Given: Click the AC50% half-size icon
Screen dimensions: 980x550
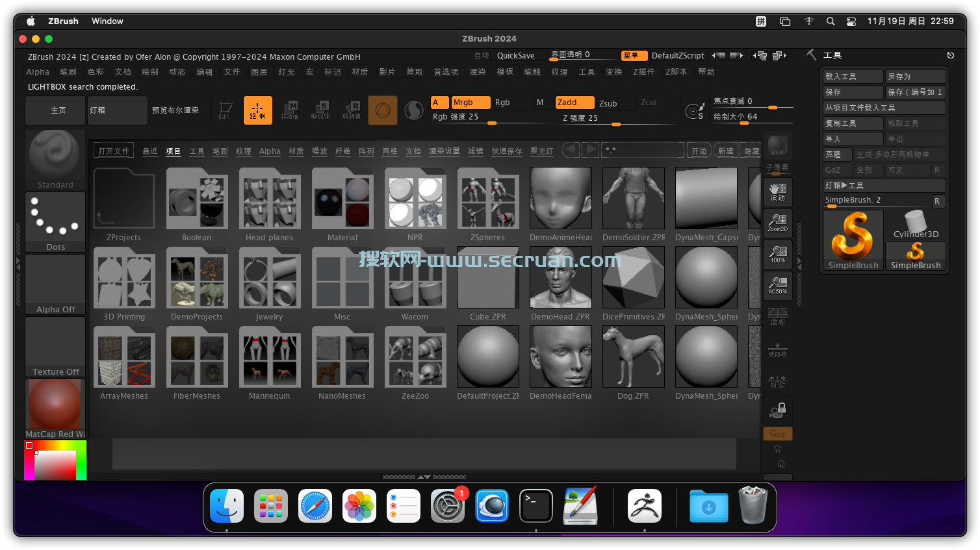Looking at the screenshot, I should (x=778, y=285).
